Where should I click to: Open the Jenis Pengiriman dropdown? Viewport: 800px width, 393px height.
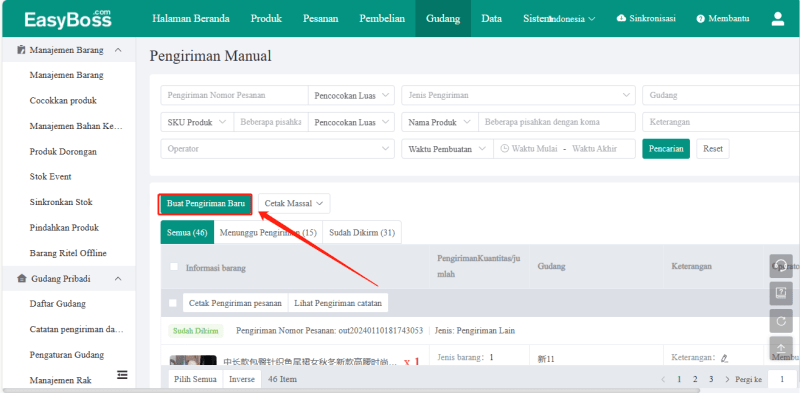click(x=518, y=95)
